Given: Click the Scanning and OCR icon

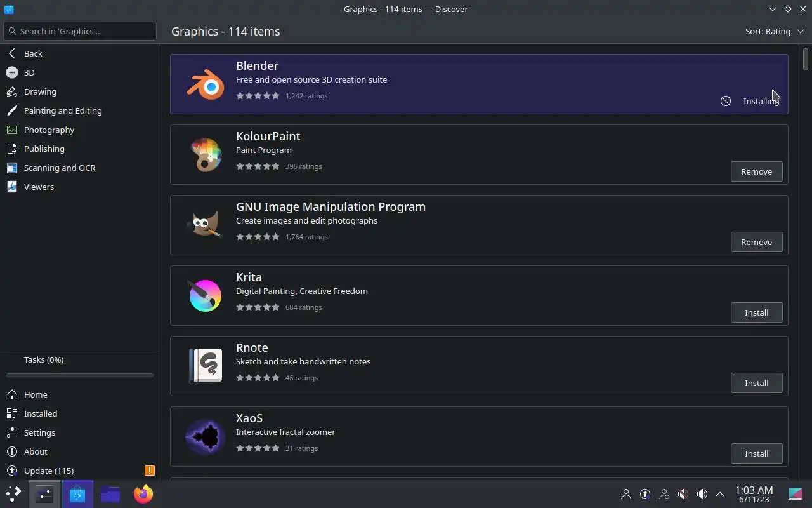Looking at the screenshot, I should 11,168.
